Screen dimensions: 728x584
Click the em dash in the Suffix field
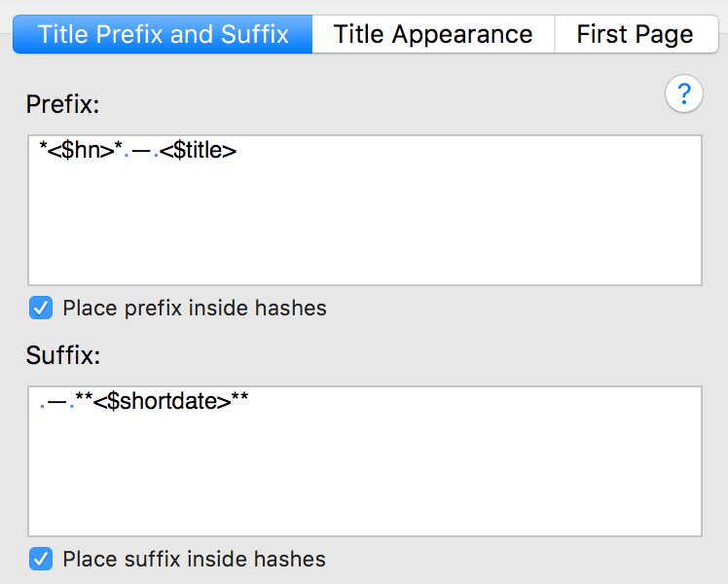click(56, 402)
